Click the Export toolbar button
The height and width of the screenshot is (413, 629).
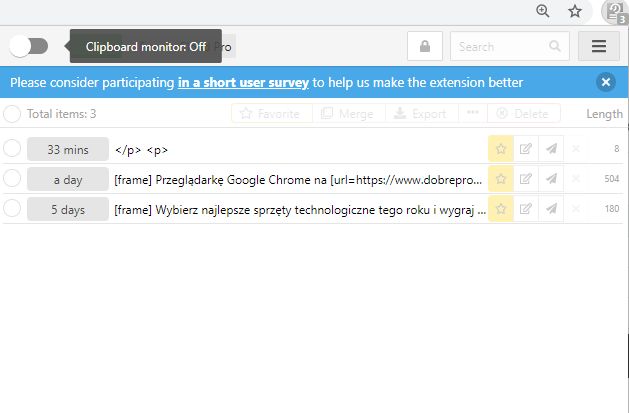tap(420, 114)
